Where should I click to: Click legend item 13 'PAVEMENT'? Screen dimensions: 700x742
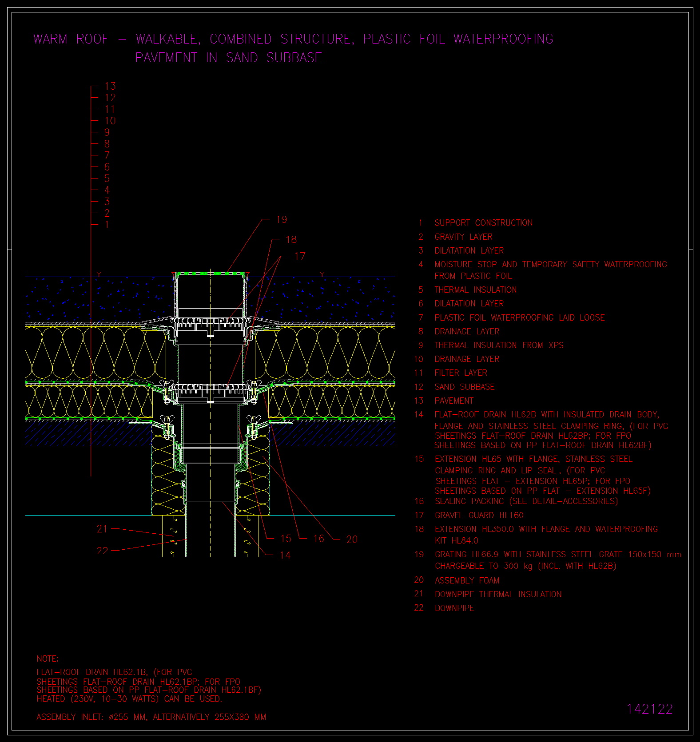click(x=454, y=401)
